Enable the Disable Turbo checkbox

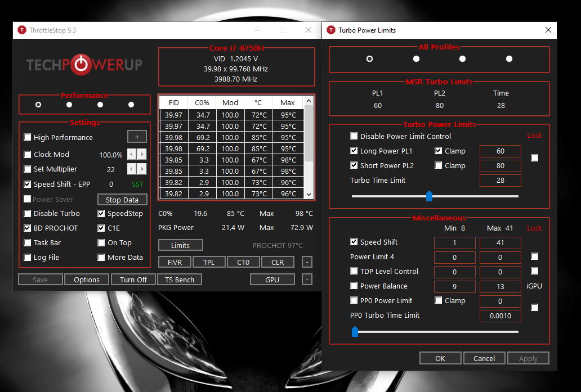point(26,213)
